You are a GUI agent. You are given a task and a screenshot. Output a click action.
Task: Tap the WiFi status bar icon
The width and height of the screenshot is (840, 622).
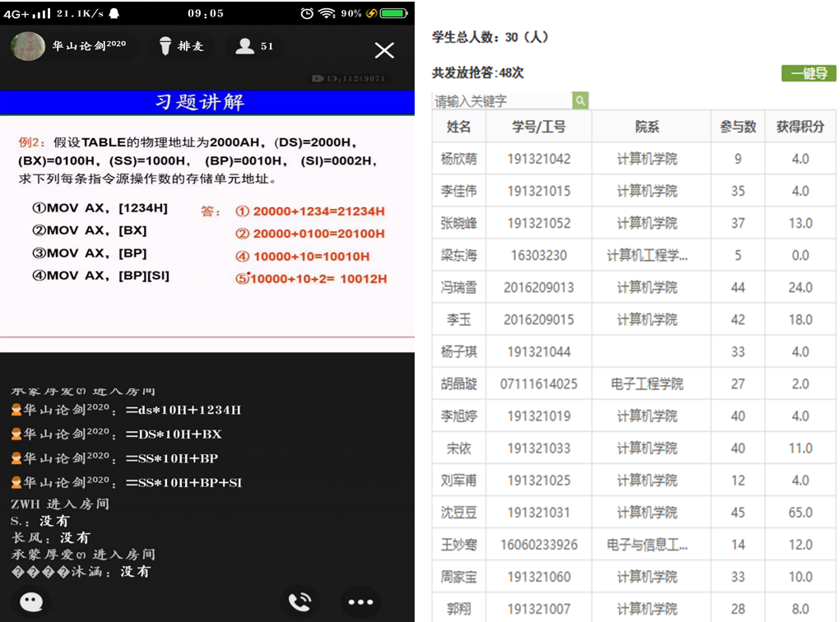coord(327,13)
